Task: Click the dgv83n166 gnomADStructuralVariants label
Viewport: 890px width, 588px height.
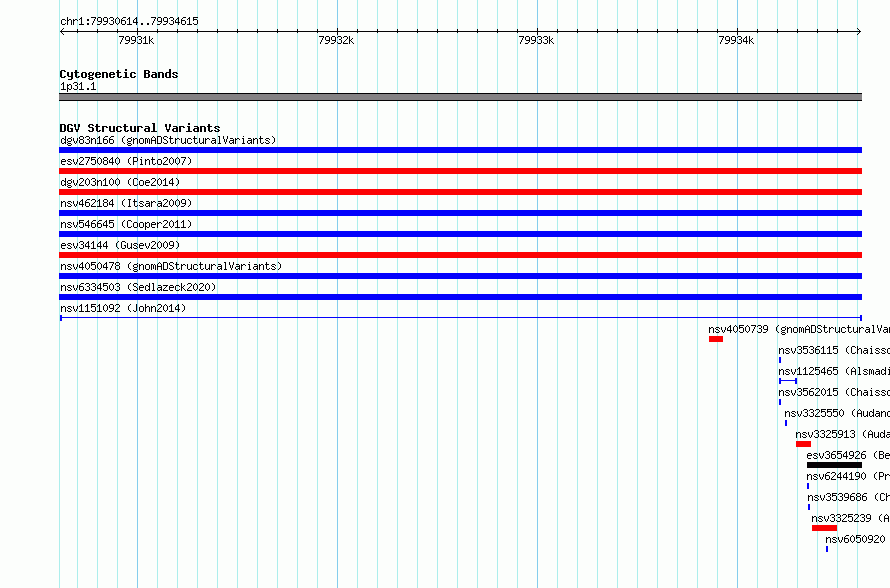Action: pyautogui.click(x=168, y=140)
